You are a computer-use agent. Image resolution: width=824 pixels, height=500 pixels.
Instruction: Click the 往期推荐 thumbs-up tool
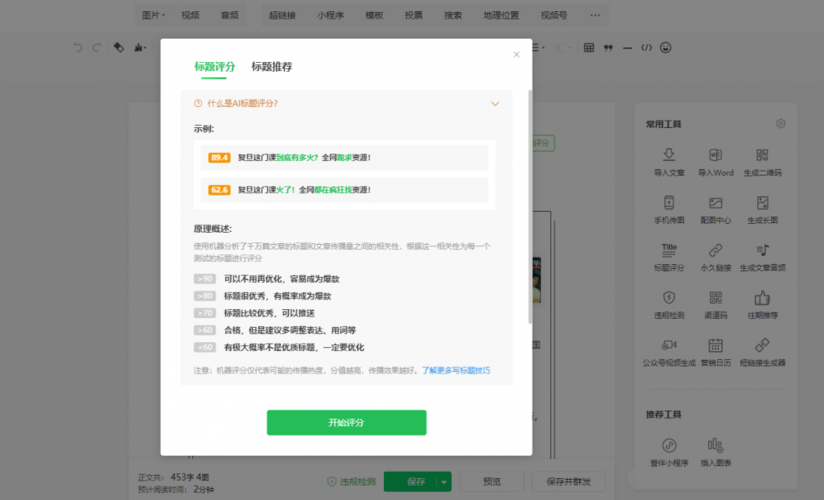(762, 305)
